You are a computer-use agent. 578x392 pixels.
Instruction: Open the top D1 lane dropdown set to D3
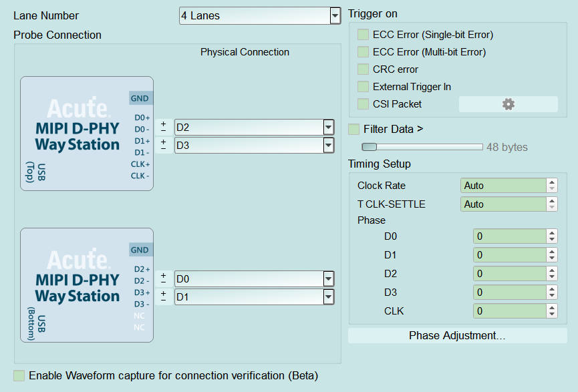(255, 146)
